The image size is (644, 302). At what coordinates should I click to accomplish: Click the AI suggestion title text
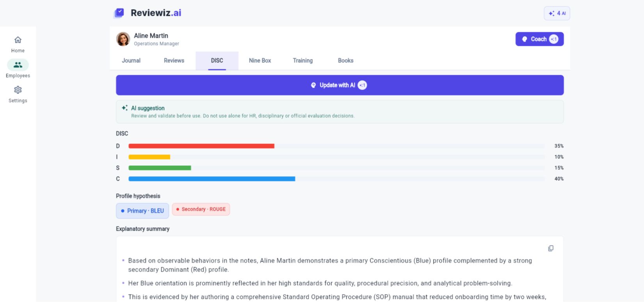tap(148, 108)
